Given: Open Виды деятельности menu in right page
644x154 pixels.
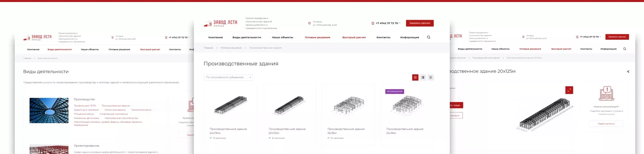Looking at the screenshot, I should coord(470,49).
